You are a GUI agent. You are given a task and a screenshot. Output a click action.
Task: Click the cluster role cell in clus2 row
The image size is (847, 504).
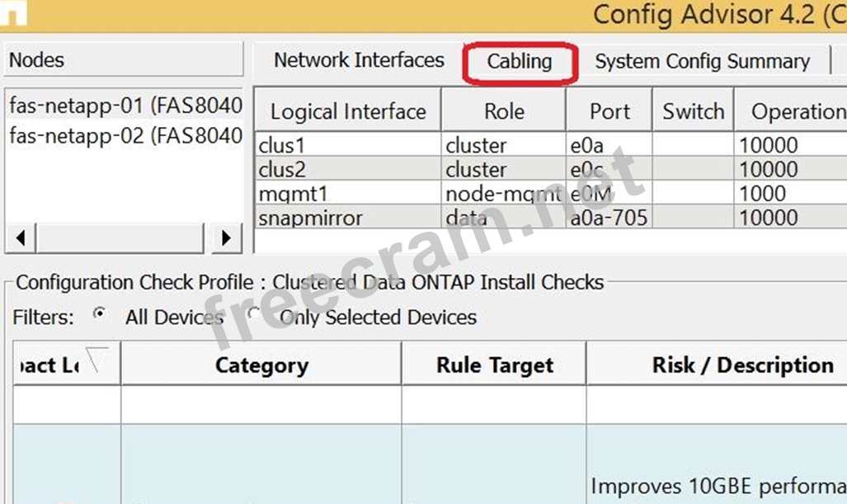point(503,169)
